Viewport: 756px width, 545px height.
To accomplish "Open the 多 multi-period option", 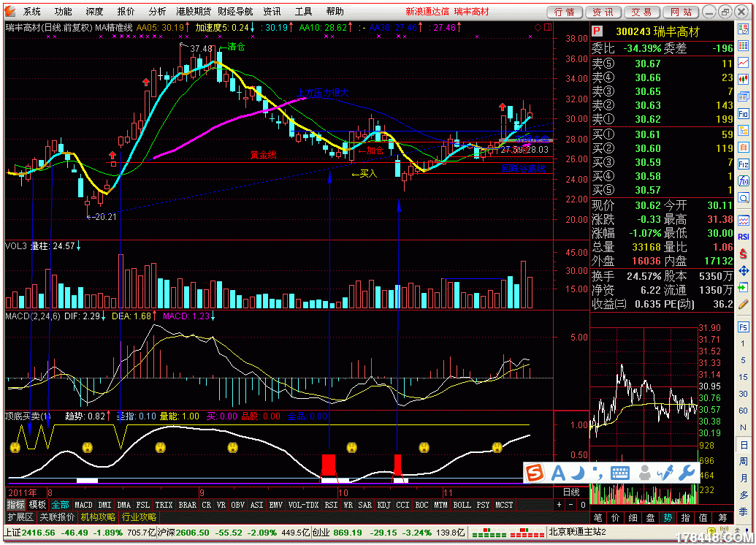I will (743, 495).
